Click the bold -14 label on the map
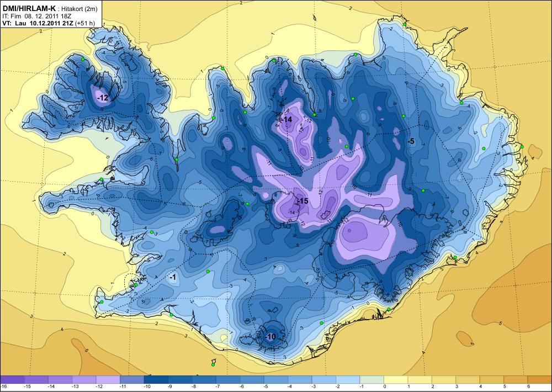Viewport: 552px width, 392px height. pyautogui.click(x=287, y=120)
